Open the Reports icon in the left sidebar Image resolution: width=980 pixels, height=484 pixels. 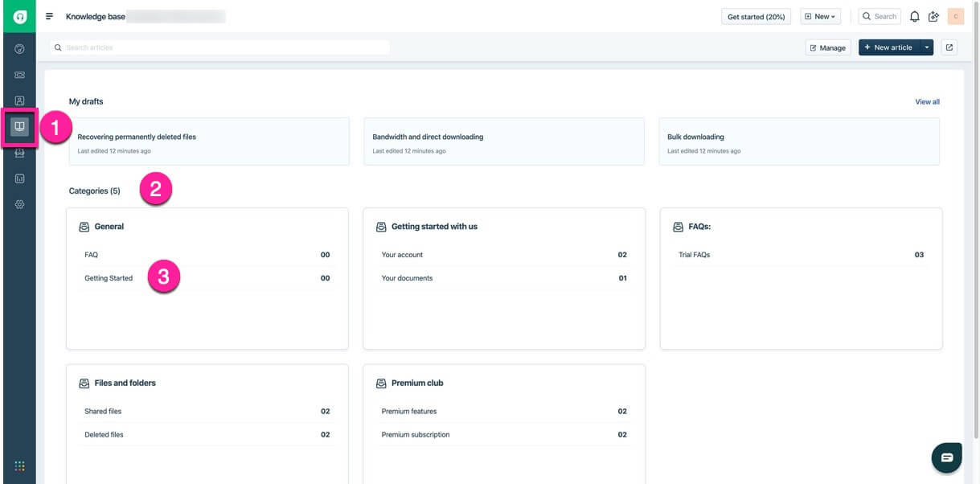point(18,178)
